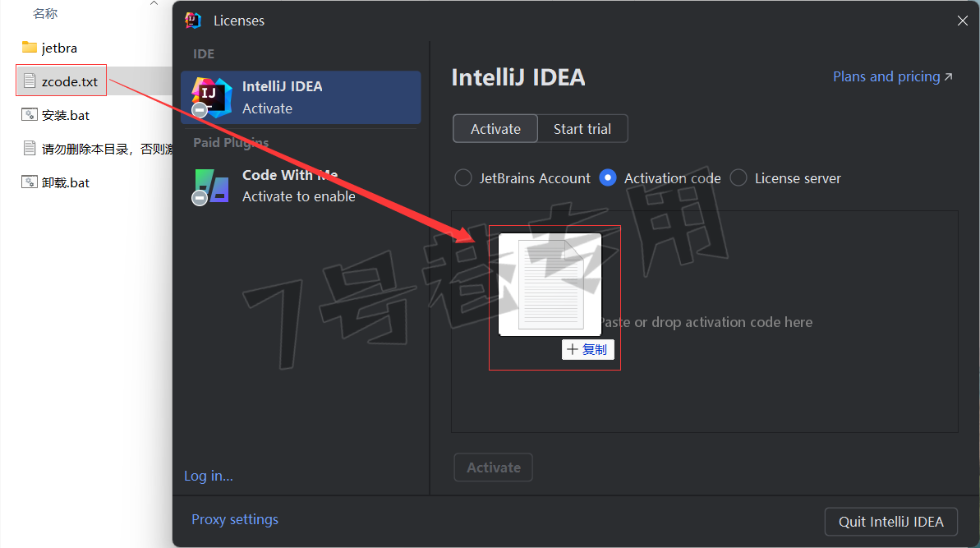The image size is (980, 548).
Task: Click the 安装.bat batch file icon
Action: (x=30, y=115)
